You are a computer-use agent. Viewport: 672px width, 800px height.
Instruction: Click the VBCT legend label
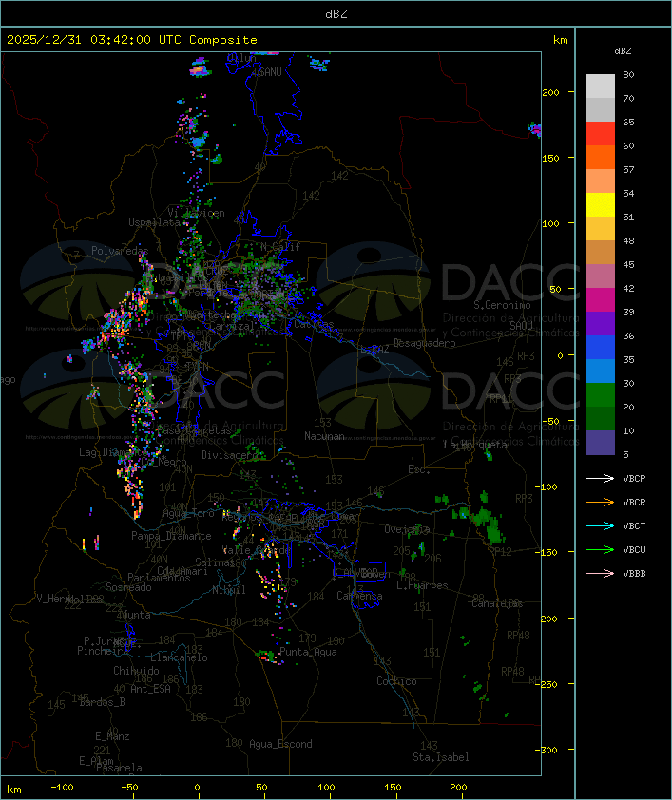634,526
